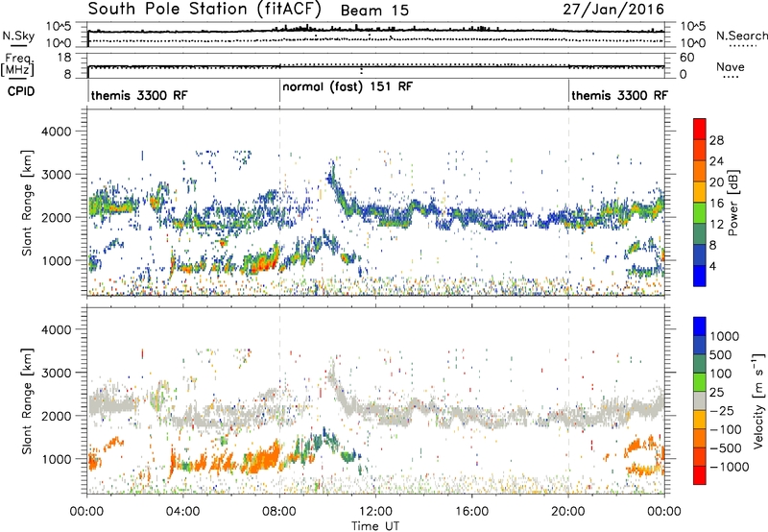Click the 2000 tick label in power panel
This screenshot has width=768, height=532.
(56, 217)
